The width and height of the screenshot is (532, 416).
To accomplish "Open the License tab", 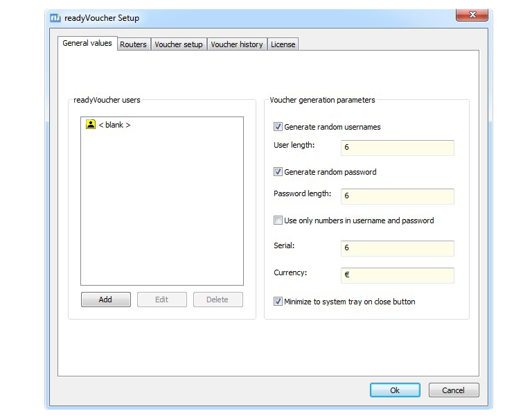I will tap(283, 44).
